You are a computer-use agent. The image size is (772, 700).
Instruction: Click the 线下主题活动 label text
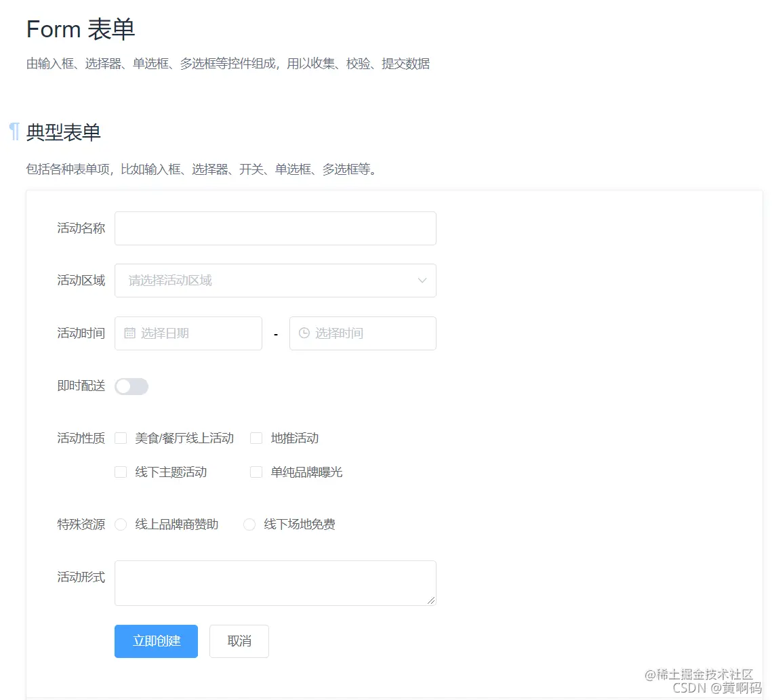171,472
